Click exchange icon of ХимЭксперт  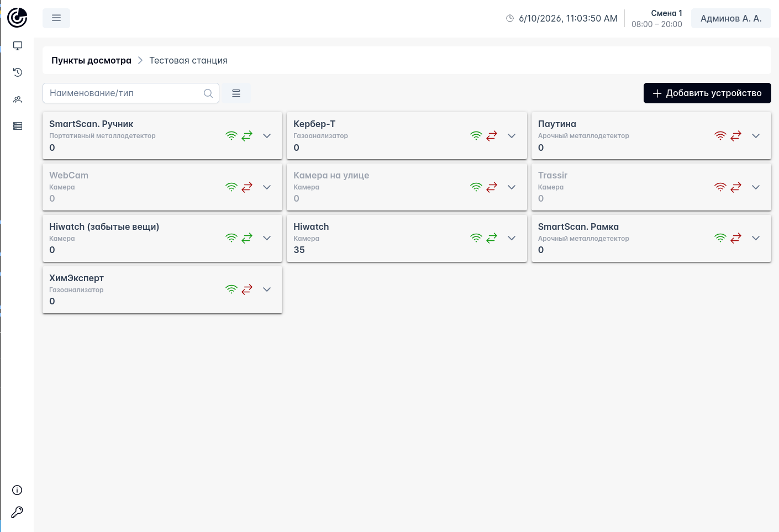tap(247, 289)
